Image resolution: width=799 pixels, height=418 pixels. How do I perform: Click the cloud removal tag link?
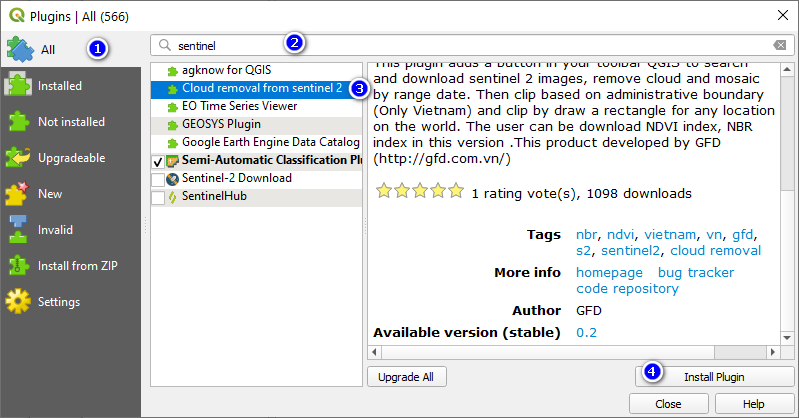click(x=715, y=251)
